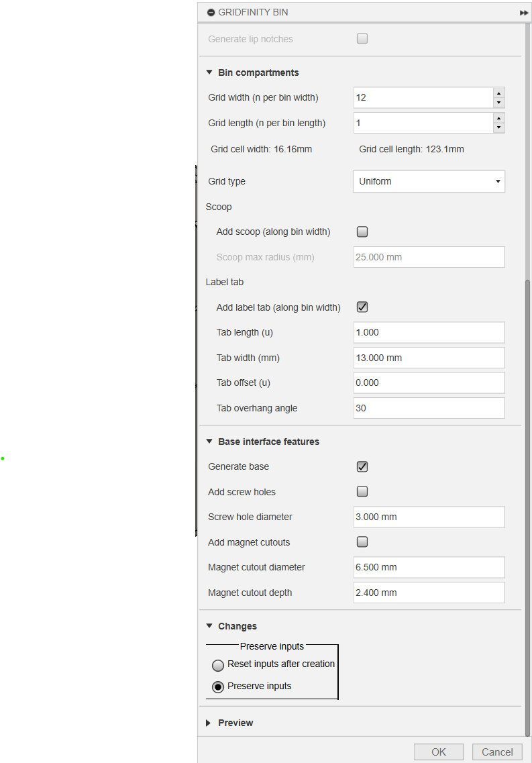
Task: Expand the Preview section
Action: [209, 723]
